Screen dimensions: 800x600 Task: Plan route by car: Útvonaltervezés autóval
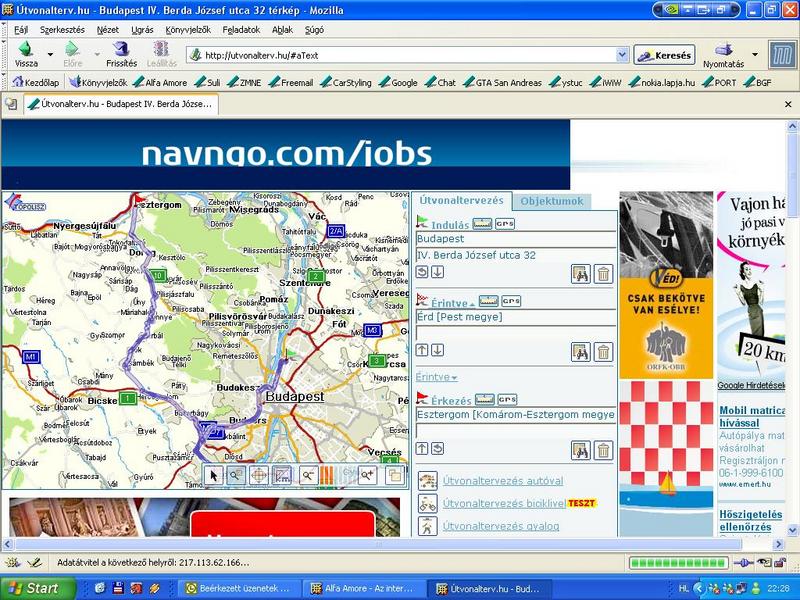coord(503,481)
